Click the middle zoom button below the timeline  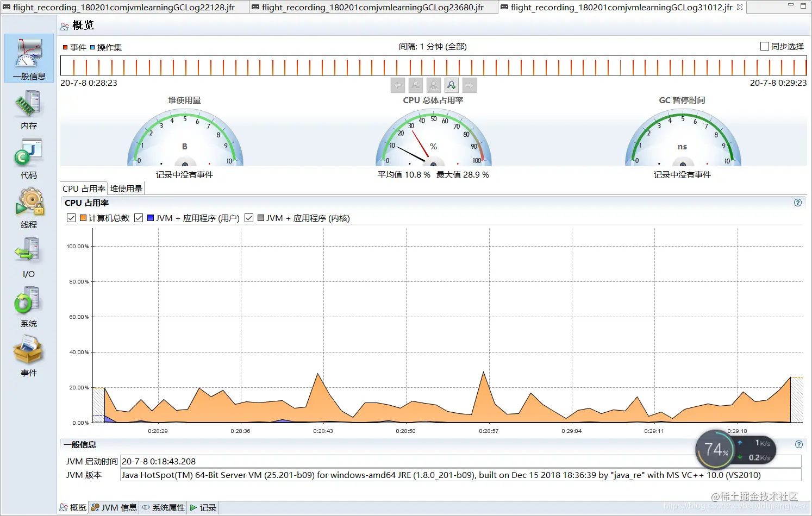click(433, 85)
